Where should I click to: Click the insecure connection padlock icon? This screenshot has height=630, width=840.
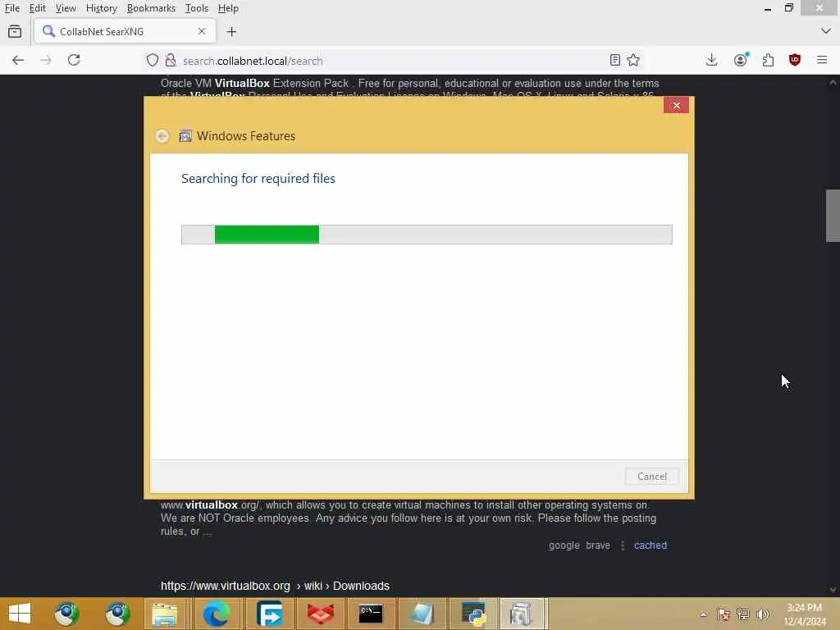[x=171, y=61]
